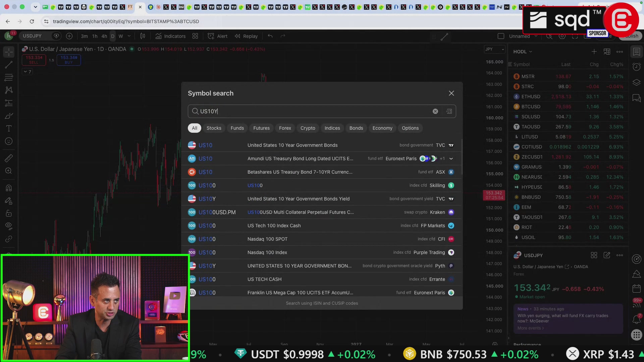Open the expression builder icon in search box
The height and width of the screenshot is (362, 644).
[449, 111]
